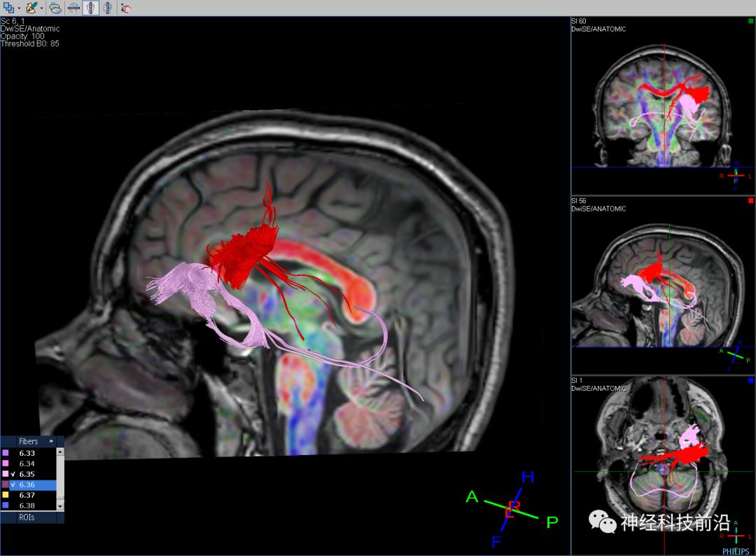Click the main view orientation axes widget
The height and width of the screenshot is (556, 756).
[x=512, y=509]
